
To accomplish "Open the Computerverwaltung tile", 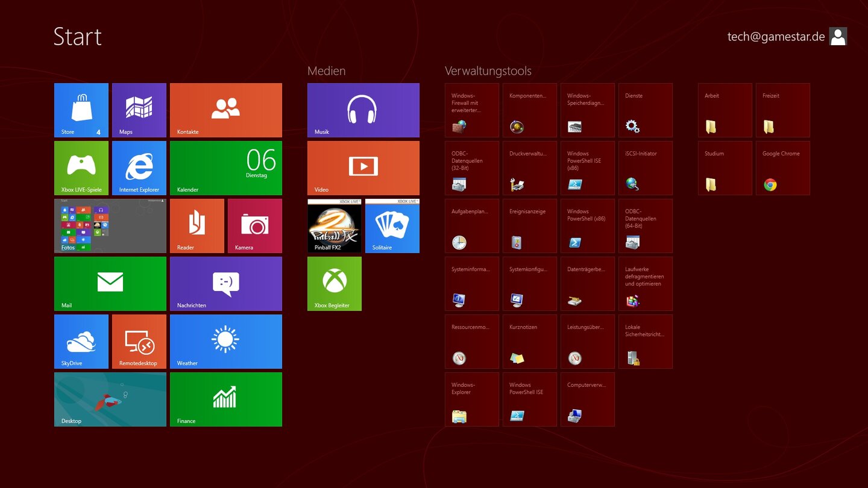I will [x=588, y=399].
